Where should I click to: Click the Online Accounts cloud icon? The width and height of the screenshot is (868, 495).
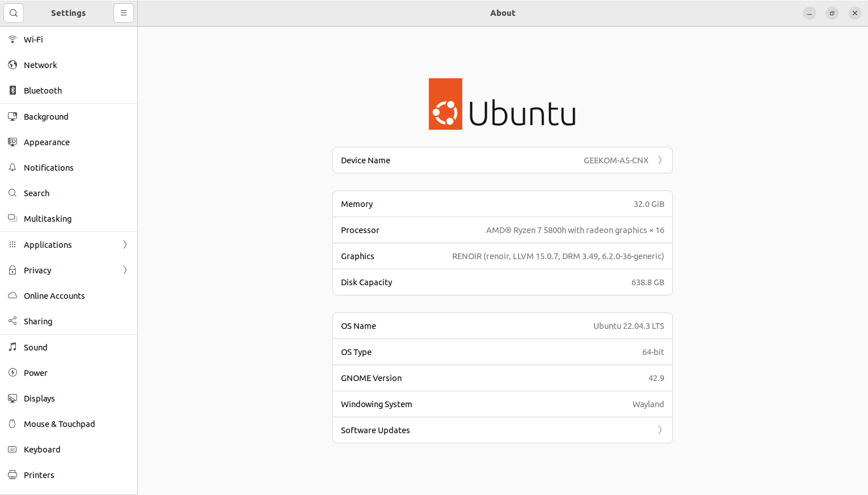(12, 295)
